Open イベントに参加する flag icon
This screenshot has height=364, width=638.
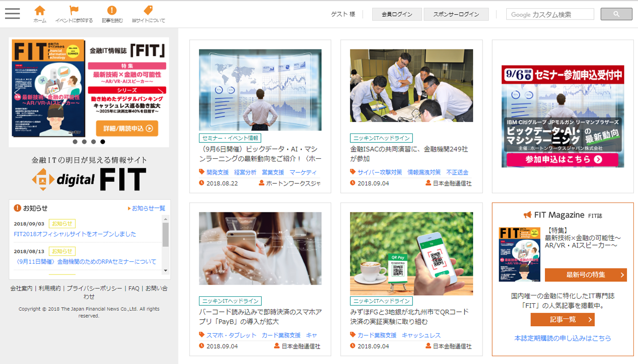(x=74, y=14)
